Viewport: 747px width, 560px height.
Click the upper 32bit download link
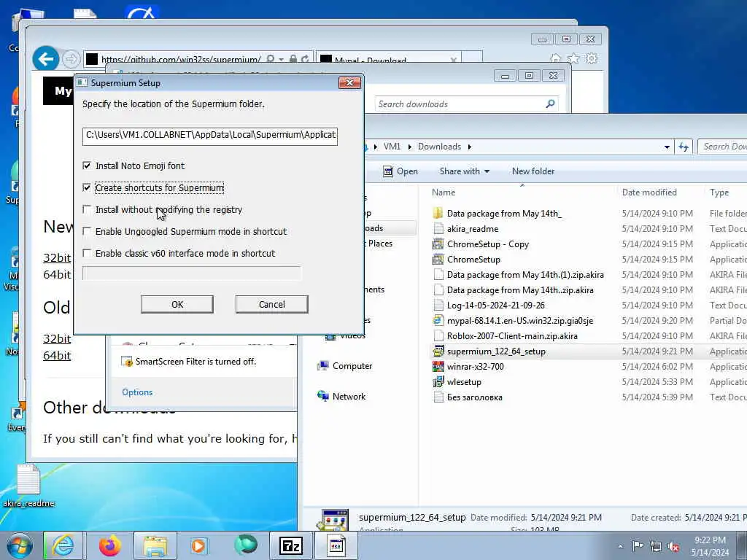coord(57,257)
